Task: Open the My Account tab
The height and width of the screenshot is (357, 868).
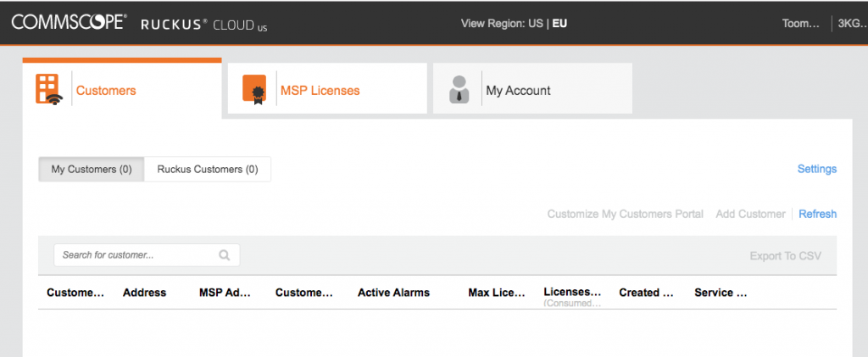Action: 518,91
